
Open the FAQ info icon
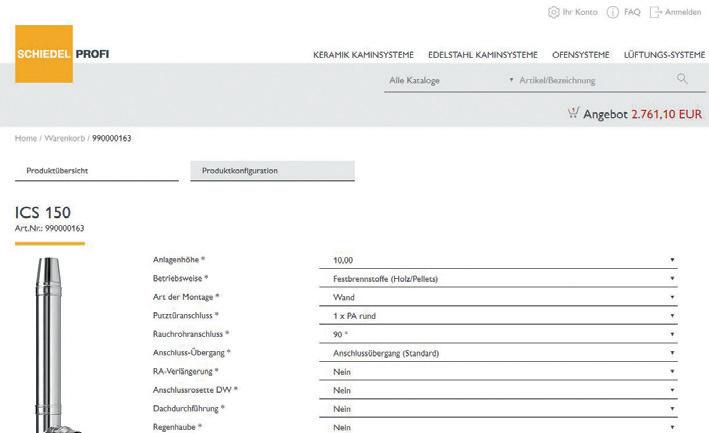point(612,12)
